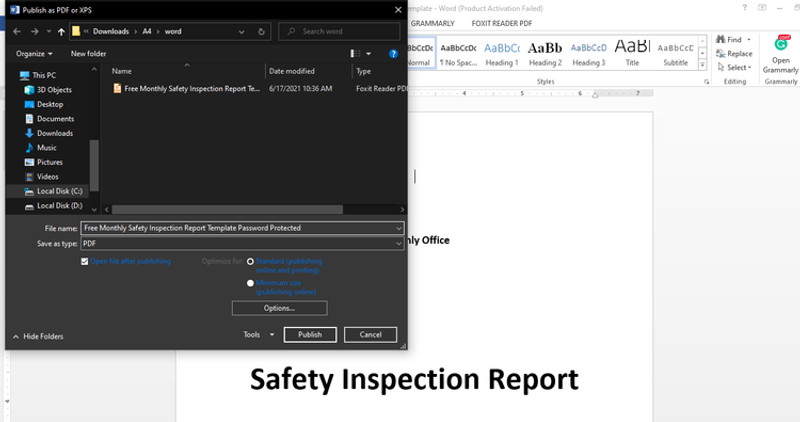Open FOXIT READER PDF tab in Word

502,23
